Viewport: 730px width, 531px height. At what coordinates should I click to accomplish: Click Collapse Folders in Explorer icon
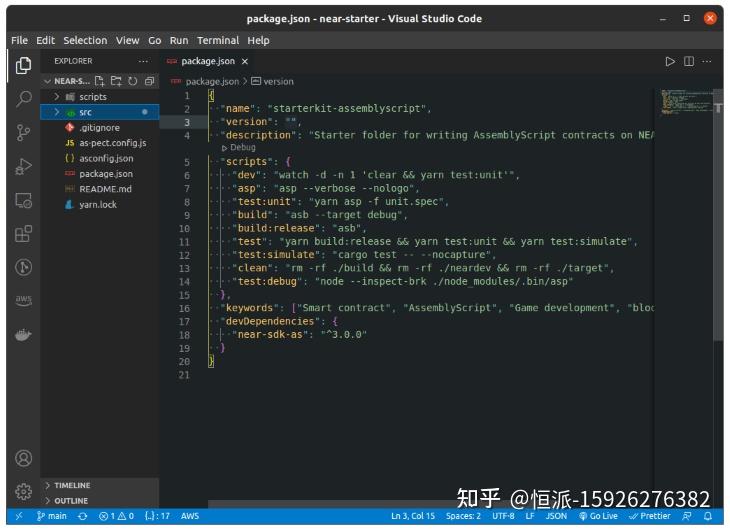coord(149,81)
